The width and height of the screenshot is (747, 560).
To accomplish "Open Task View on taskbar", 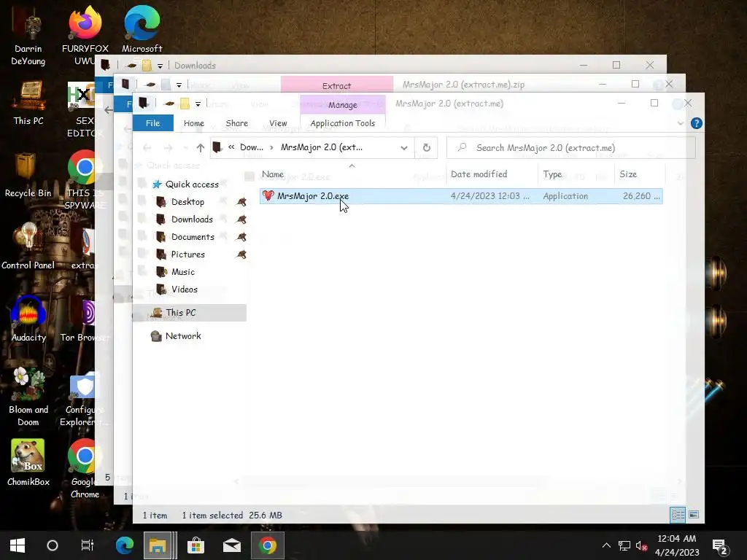I will (x=88, y=545).
